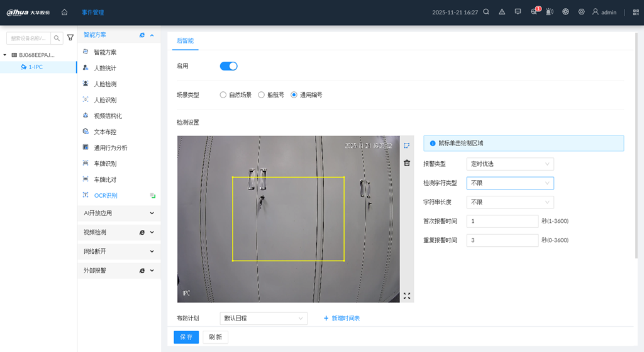Screen dimensions: 644x352
Task: Select the 自然场景 radio button
Action: [x=223, y=95]
